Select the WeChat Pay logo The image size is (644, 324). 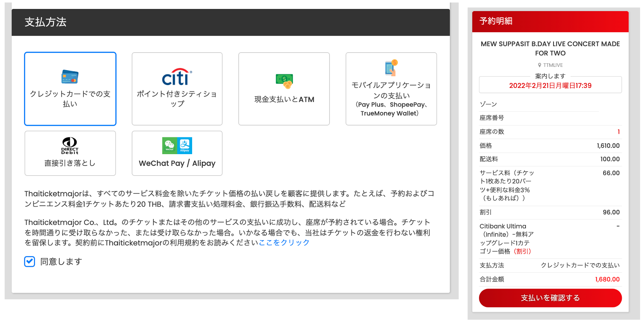coord(170,146)
